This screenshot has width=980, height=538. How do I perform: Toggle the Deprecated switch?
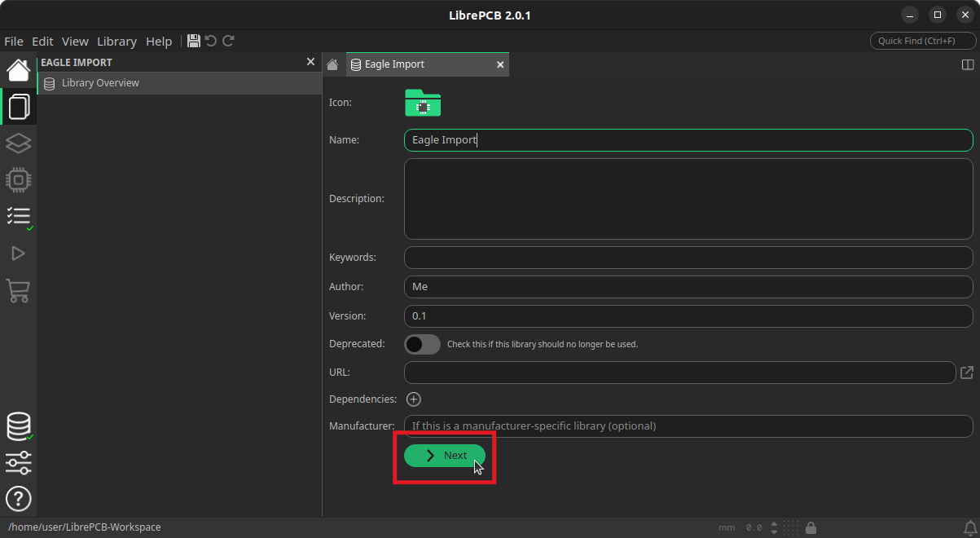(x=423, y=344)
